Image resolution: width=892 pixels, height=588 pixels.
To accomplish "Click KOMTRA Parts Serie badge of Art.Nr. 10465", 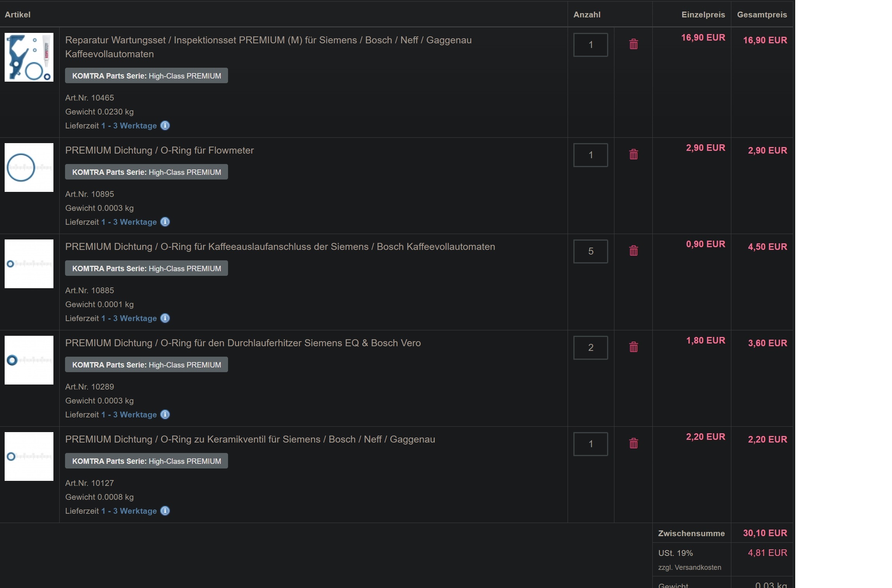I will point(146,76).
